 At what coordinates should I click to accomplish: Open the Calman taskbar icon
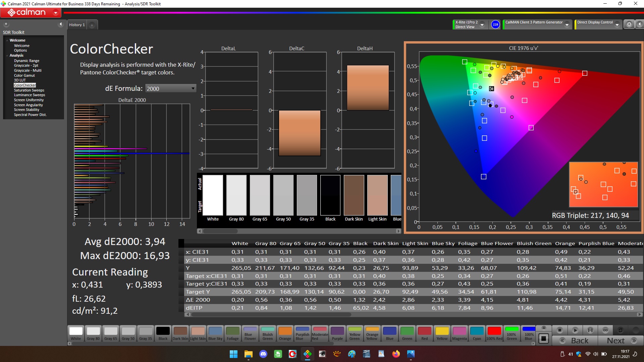pyautogui.click(x=307, y=354)
